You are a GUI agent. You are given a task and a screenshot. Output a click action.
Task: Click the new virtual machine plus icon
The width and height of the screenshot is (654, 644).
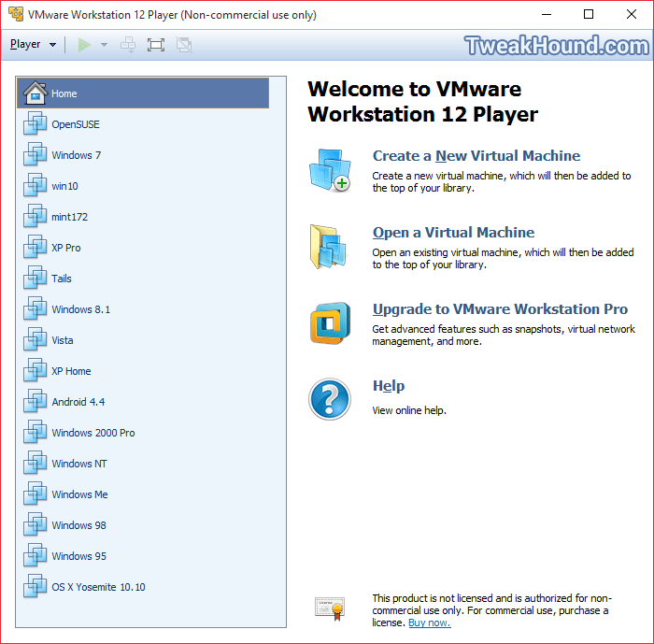(331, 170)
